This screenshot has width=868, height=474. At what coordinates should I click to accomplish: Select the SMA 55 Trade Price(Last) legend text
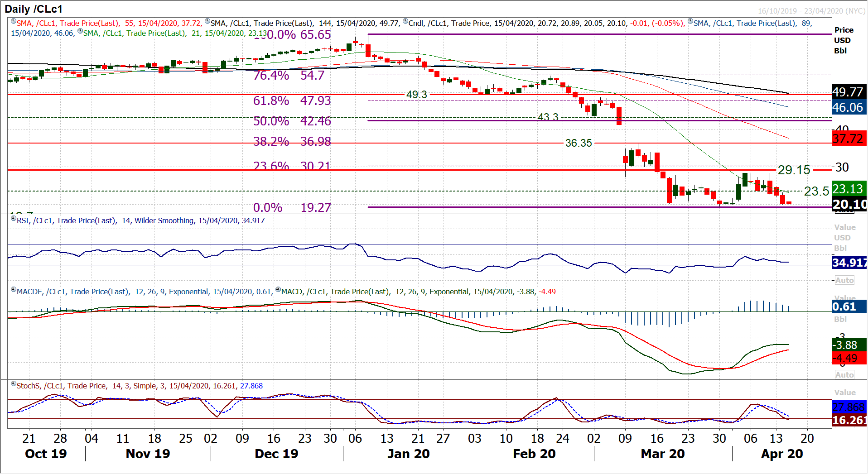(109, 23)
